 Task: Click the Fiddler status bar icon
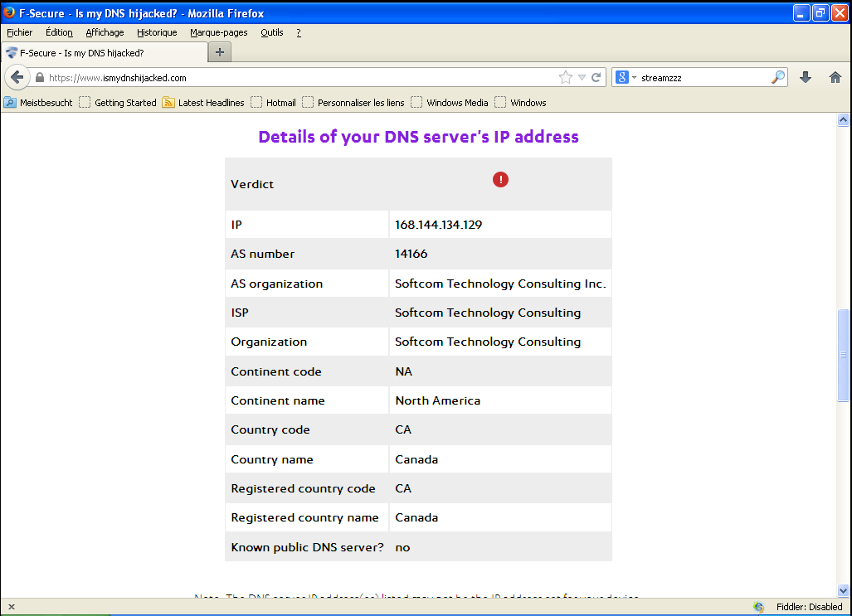[758, 607]
